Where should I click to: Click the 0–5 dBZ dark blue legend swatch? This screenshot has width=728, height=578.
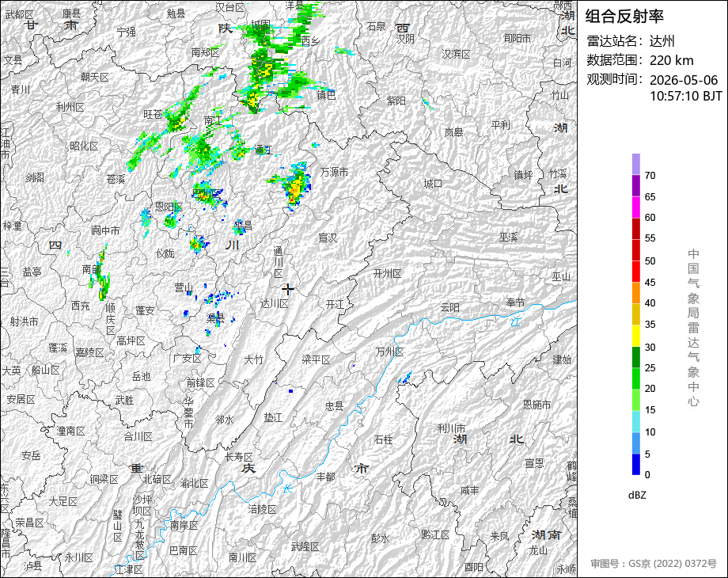coord(636,464)
